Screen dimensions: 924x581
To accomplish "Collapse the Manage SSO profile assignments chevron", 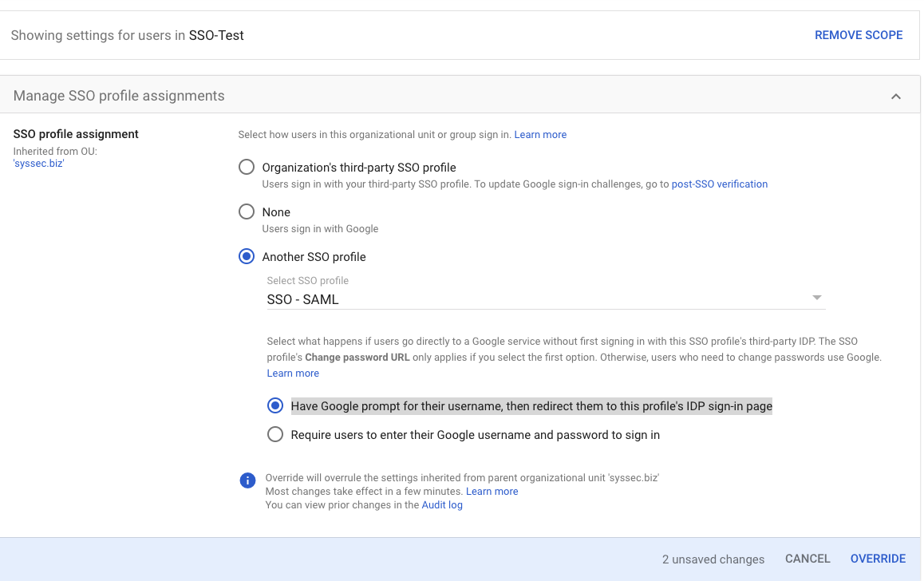I will pos(895,97).
